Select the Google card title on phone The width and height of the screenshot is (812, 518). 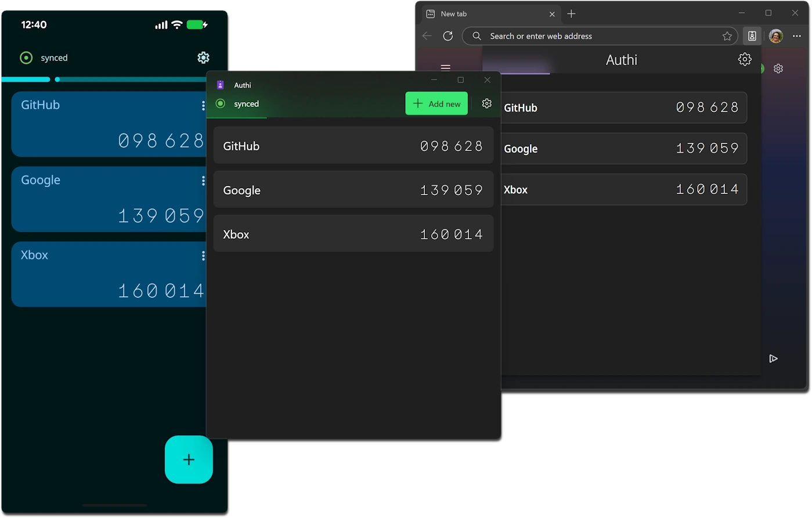coord(41,180)
